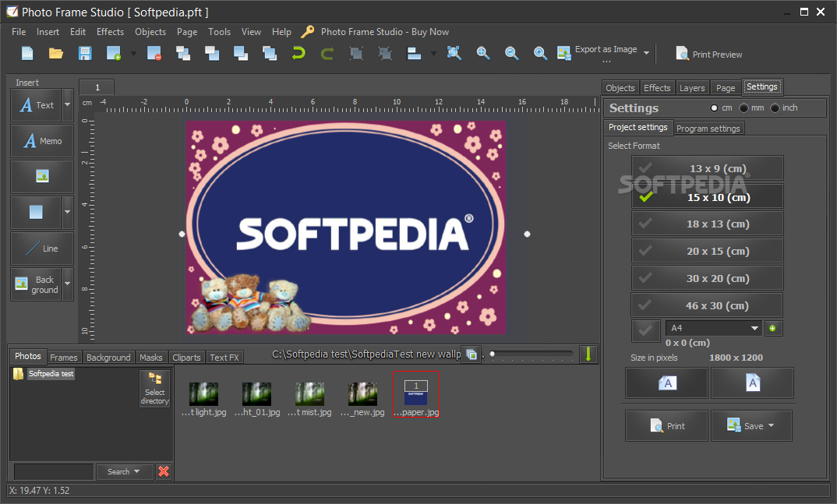Click the add page icon with green plus
The height and width of the screenshot is (504, 837).
pyautogui.click(x=114, y=53)
